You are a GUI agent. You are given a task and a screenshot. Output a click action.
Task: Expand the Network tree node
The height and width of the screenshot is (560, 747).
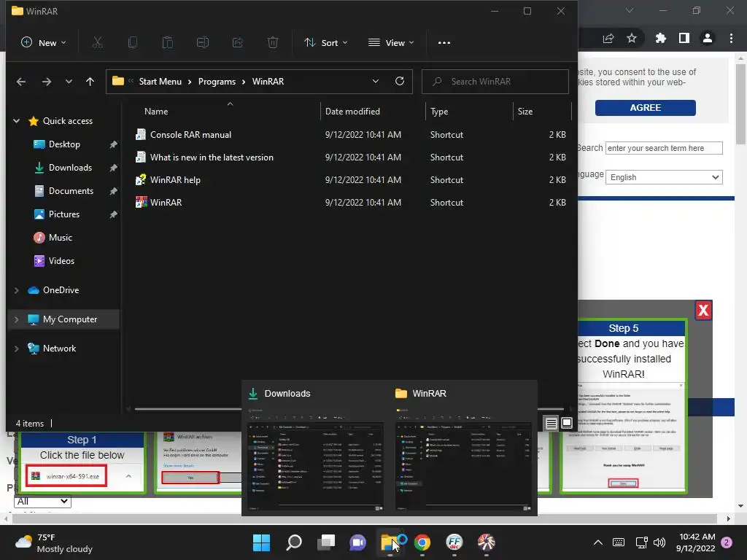16,349
